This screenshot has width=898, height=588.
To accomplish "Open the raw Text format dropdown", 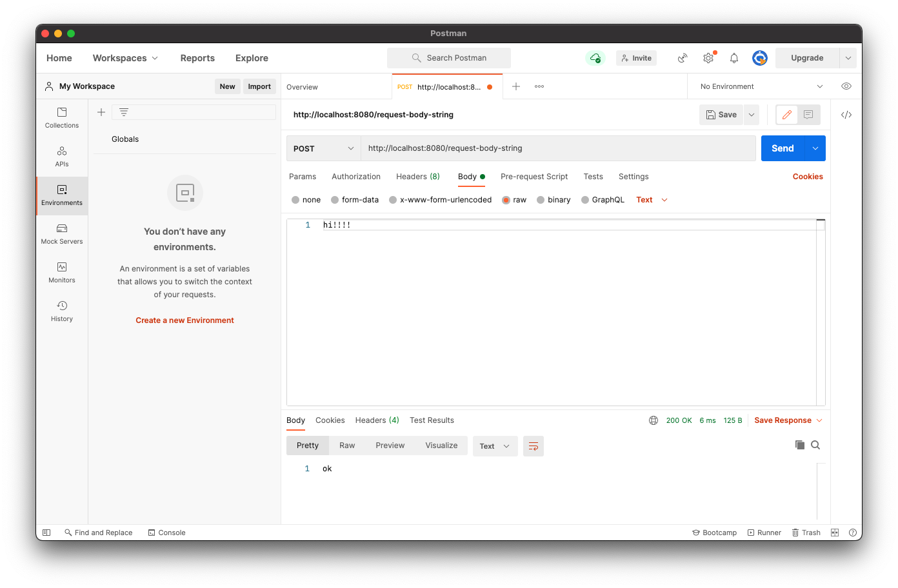I will pos(652,200).
